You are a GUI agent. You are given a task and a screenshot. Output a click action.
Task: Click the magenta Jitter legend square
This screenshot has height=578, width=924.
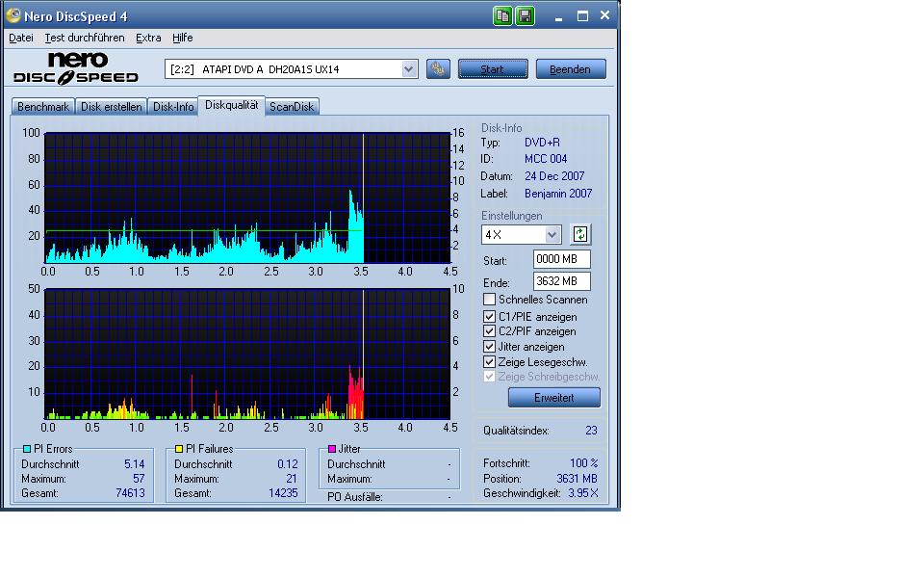point(332,449)
